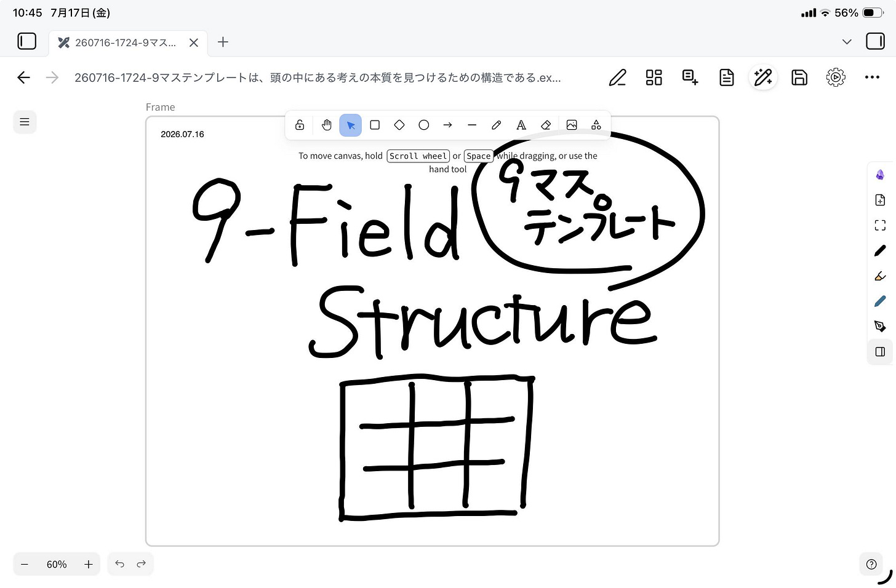Select the fountain pen nib preset

click(x=880, y=326)
